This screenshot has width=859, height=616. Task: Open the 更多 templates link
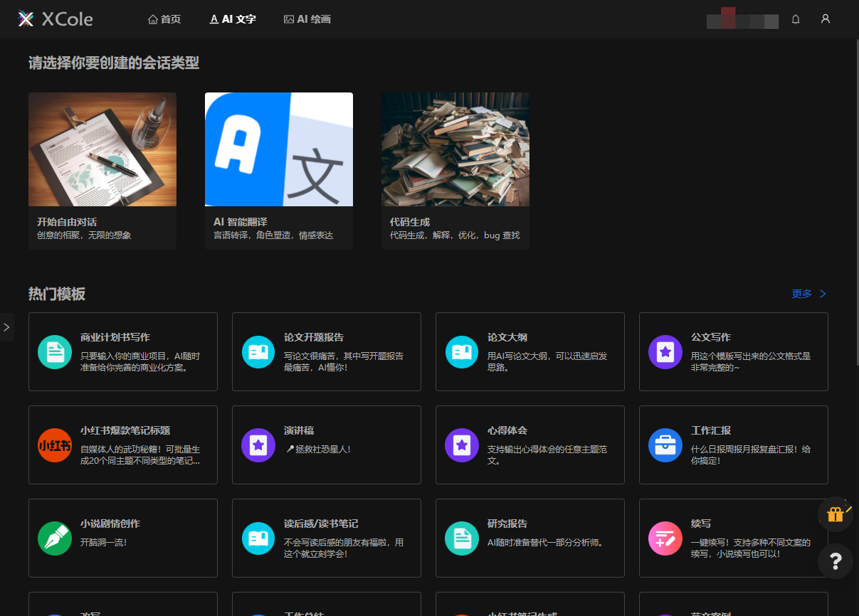point(802,293)
